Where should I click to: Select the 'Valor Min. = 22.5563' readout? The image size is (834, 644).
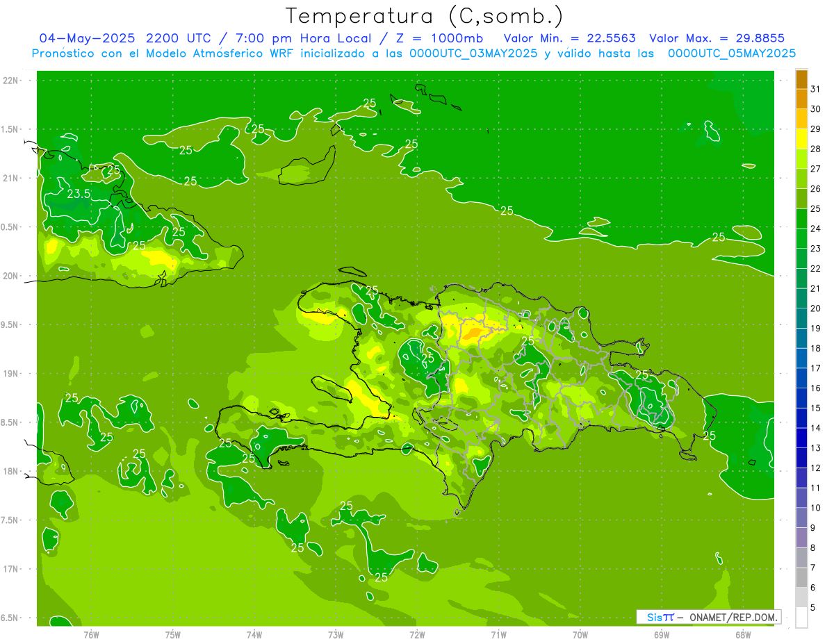(x=570, y=38)
